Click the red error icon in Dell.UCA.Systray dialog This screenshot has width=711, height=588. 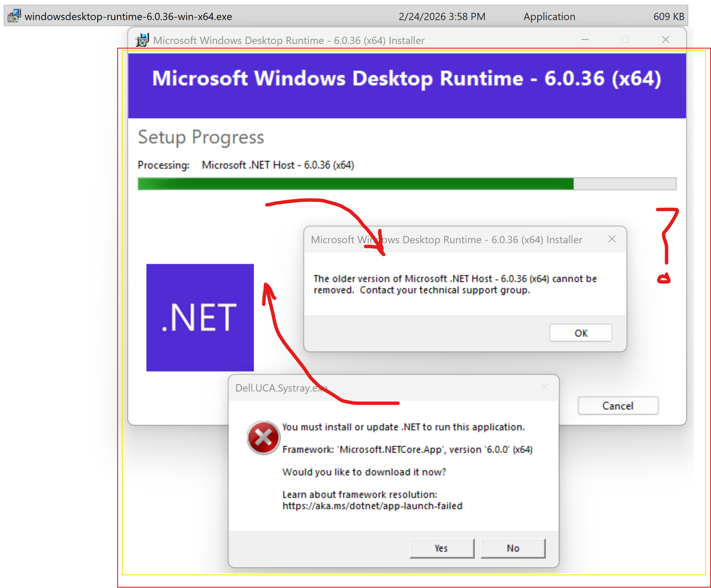(x=263, y=438)
